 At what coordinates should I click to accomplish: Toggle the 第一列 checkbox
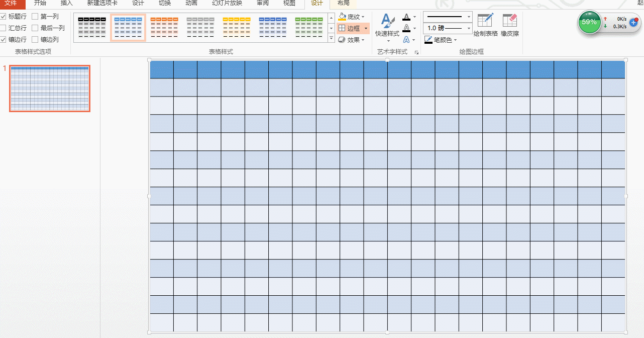click(35, 17)
